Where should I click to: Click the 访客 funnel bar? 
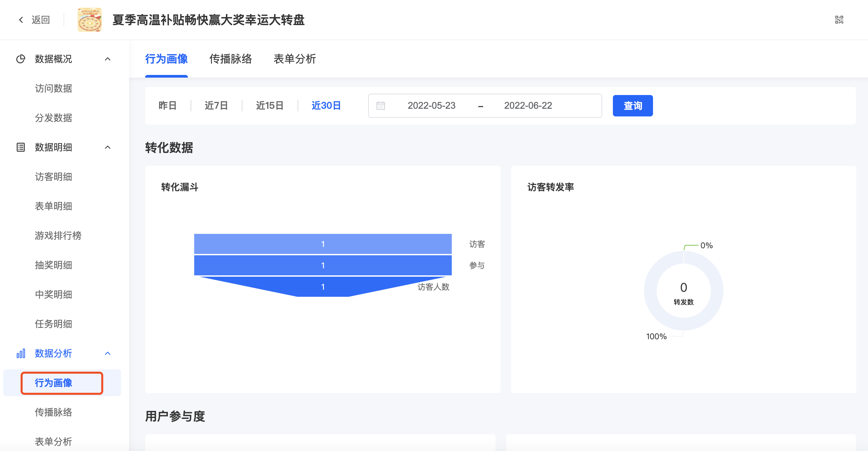tap(323, 244)
